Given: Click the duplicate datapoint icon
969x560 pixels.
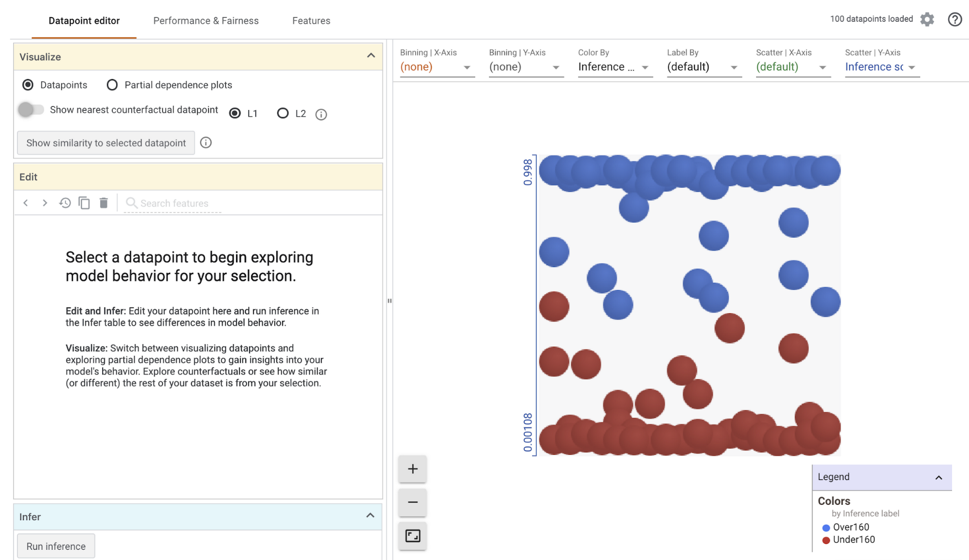Looking at the screenshot, I should coord(85,202).
